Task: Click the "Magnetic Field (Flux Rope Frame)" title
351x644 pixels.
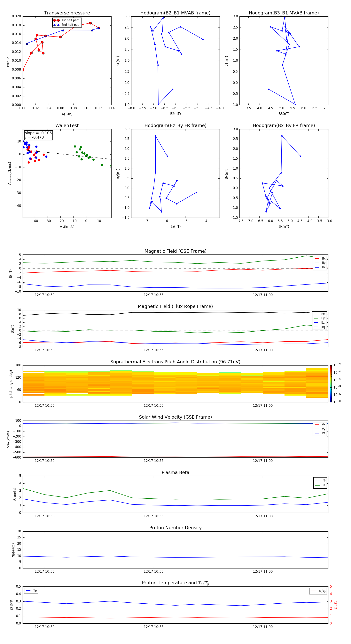Action: pyautogui.click(x=175, y=307)
